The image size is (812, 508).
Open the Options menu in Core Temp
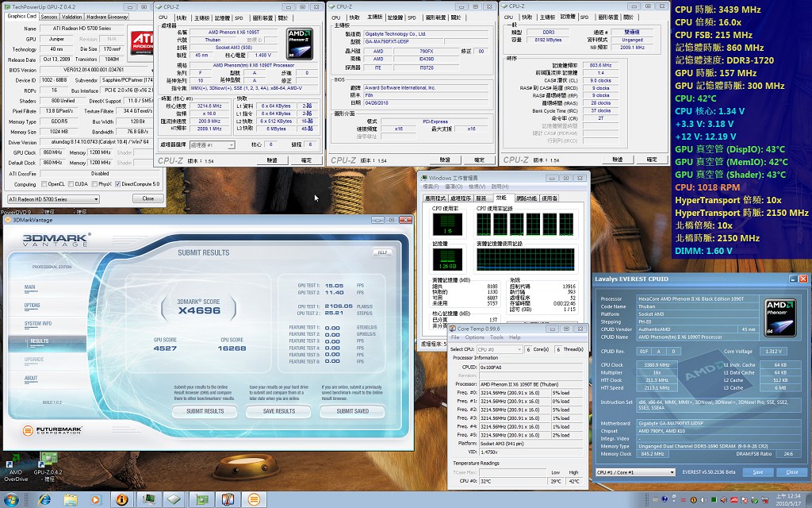474,337
